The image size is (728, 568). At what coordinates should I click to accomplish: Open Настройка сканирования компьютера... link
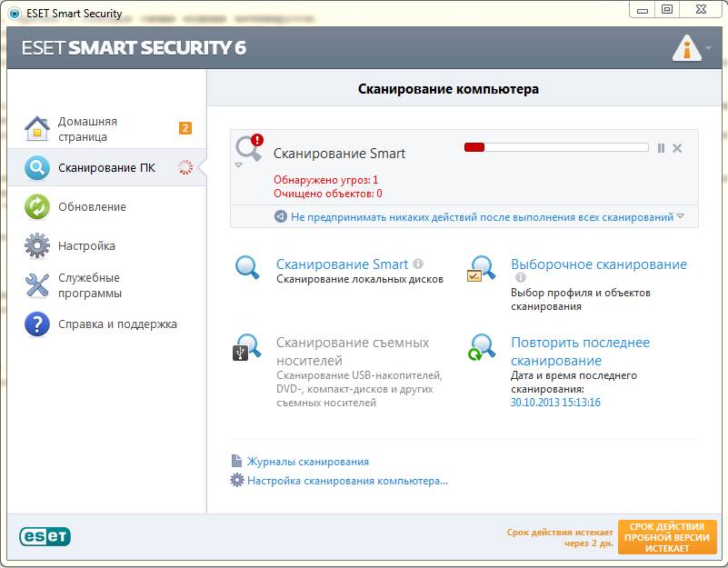pos(348,481)
